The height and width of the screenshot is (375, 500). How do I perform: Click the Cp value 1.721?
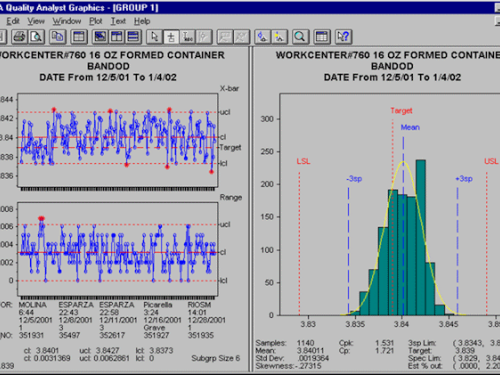pyautogui.click(x=385, y=351)
